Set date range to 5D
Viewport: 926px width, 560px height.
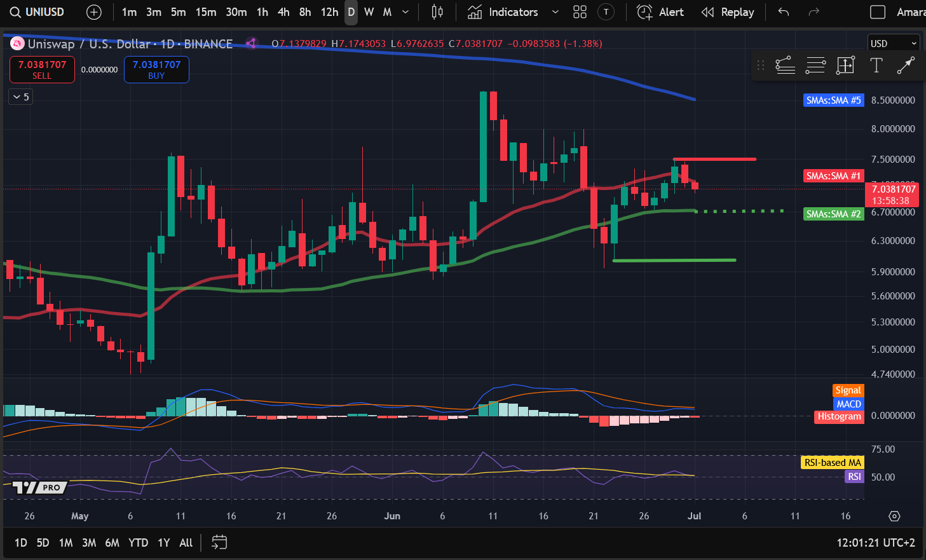point(43,543)
